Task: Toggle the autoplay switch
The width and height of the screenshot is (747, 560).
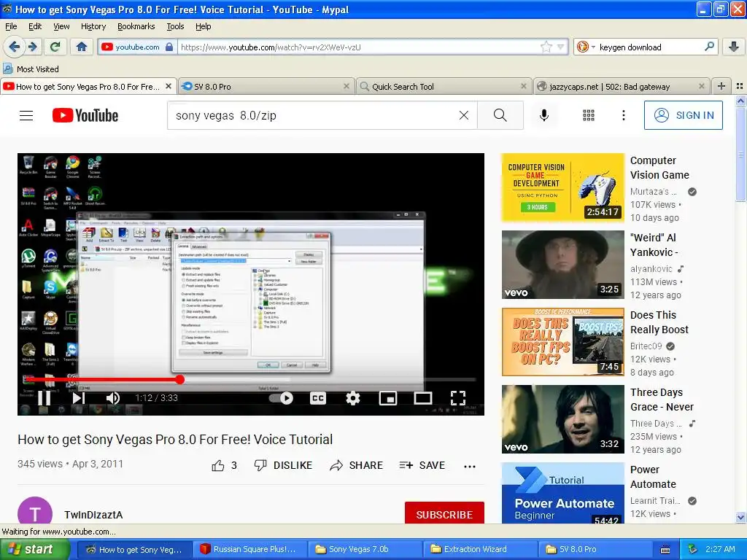Action: pos(281,397)
